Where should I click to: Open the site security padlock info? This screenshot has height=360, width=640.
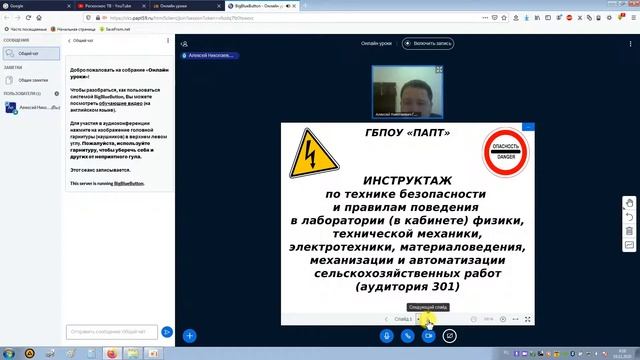[x=98, y=18]
